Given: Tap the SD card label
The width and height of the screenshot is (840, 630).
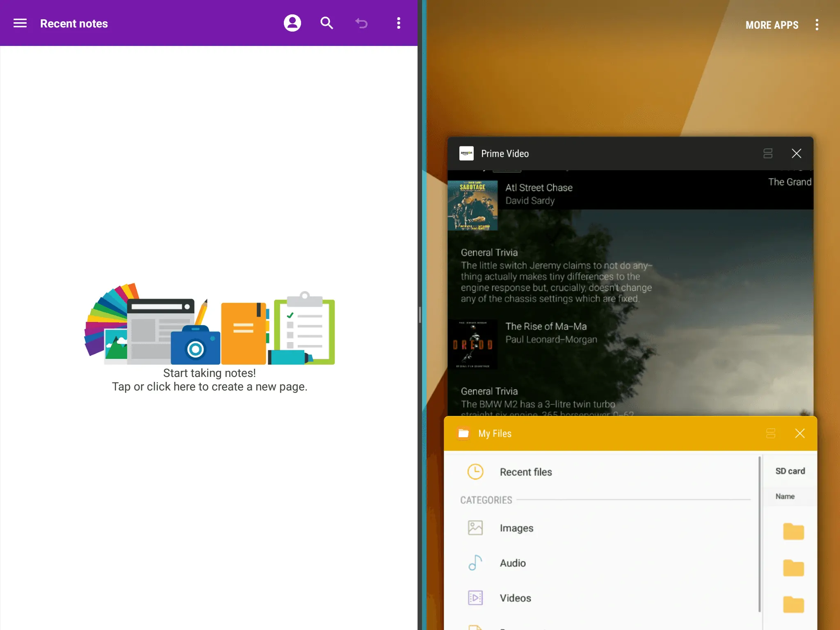Looking at the screenshot, I should [x=790, y=471].
